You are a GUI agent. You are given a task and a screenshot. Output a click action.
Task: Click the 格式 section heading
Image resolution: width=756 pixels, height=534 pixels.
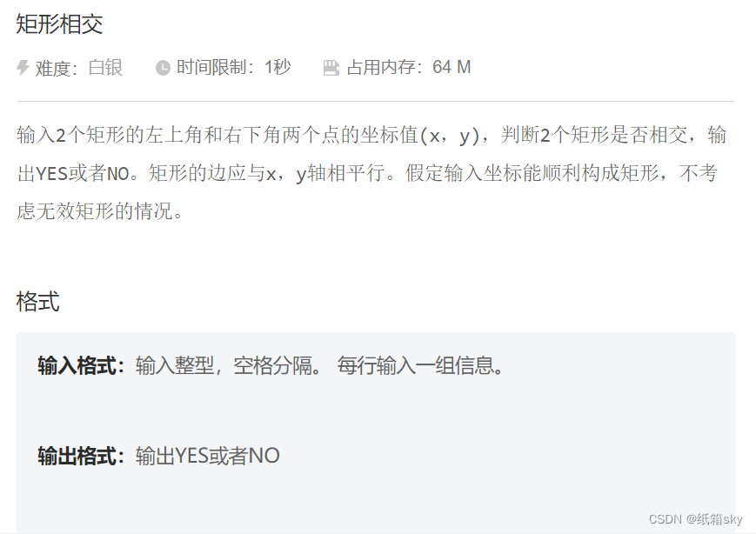37,302
